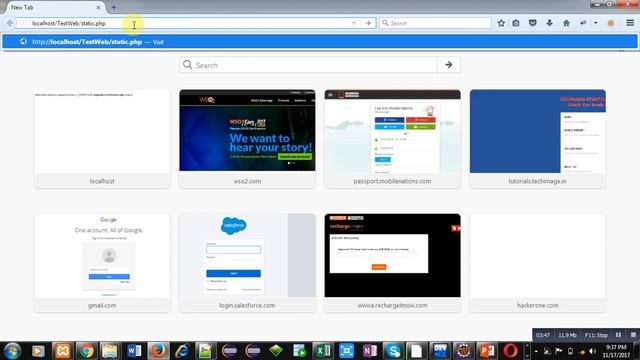Open the Downloads arrow icon

tap(549, 23)
